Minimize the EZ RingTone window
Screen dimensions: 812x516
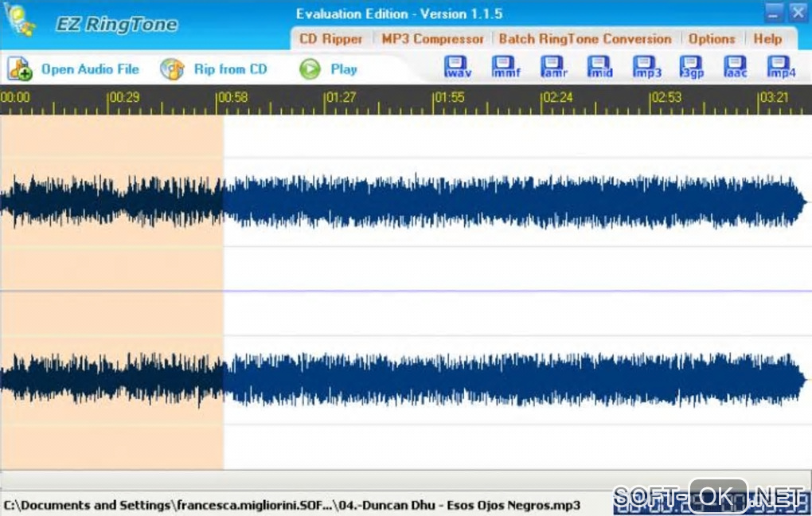pyautogui.click(x=774, y=13)
